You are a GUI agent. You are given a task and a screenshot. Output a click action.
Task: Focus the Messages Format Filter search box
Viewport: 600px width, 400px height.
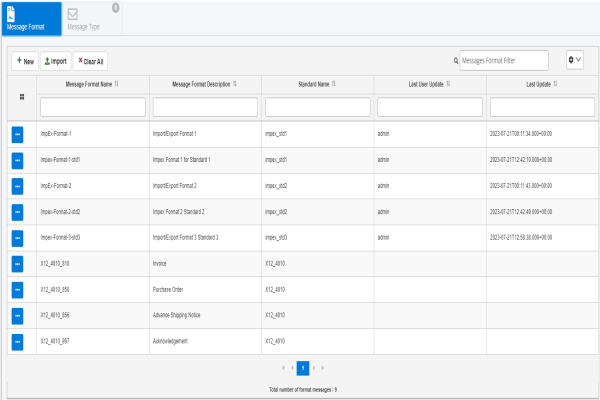tap(504, 61)
